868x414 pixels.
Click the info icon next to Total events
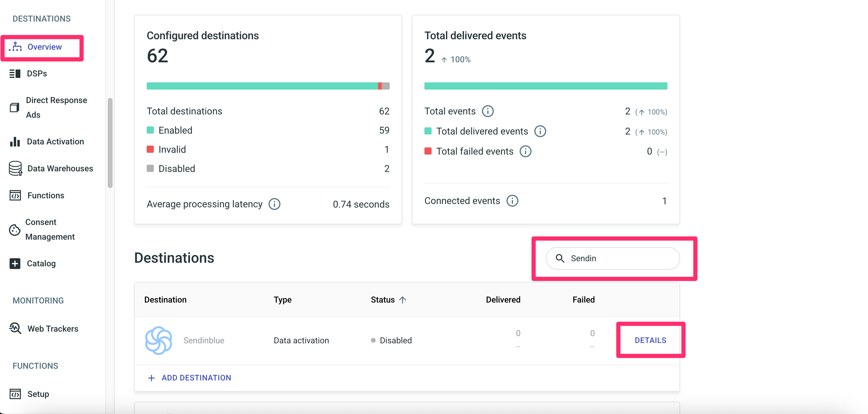click(488, 111)
